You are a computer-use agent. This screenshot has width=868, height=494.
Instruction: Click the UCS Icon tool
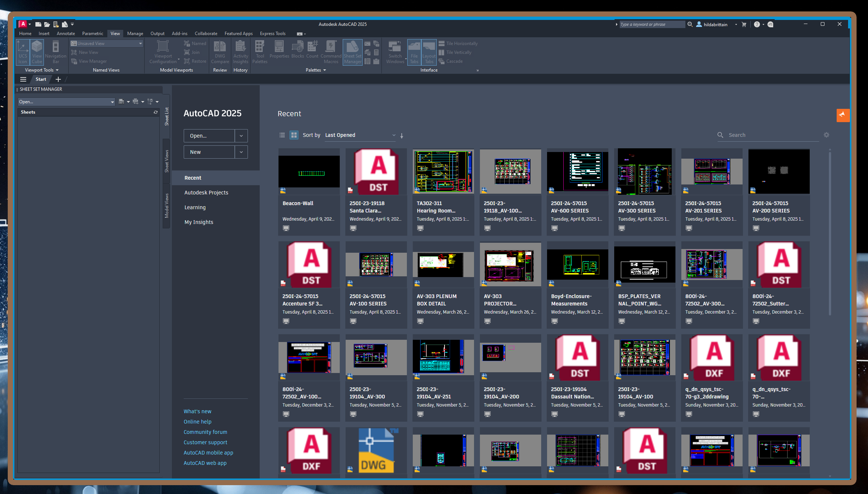coord(23,52)
